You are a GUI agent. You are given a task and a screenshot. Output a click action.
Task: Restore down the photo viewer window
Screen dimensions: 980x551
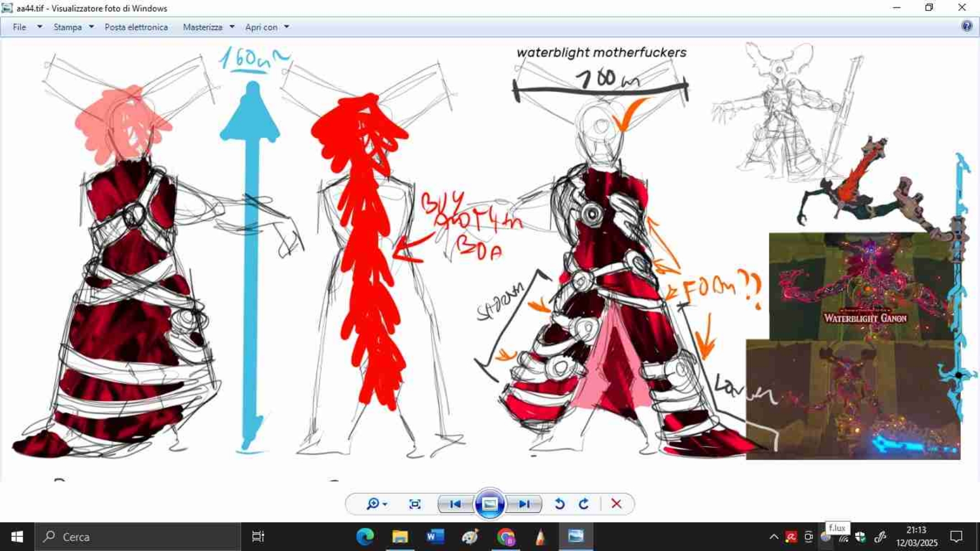click(x=928, y=8)
